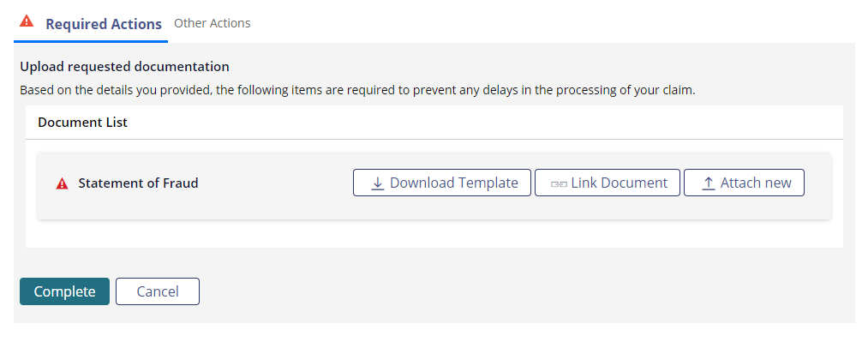The height and width of the screenshot is (342, 868).
Task: Open the Other Actions tab
Action: [212, 23]
